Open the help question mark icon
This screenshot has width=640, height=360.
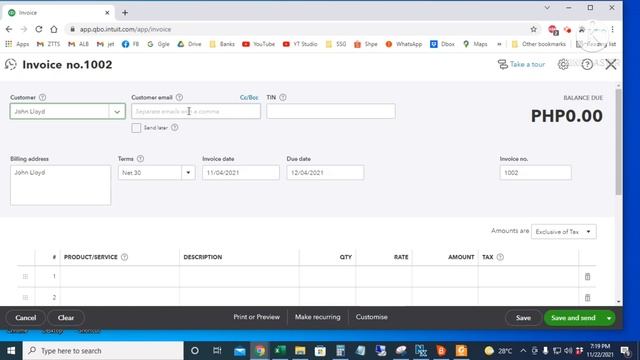pos(587,64)
